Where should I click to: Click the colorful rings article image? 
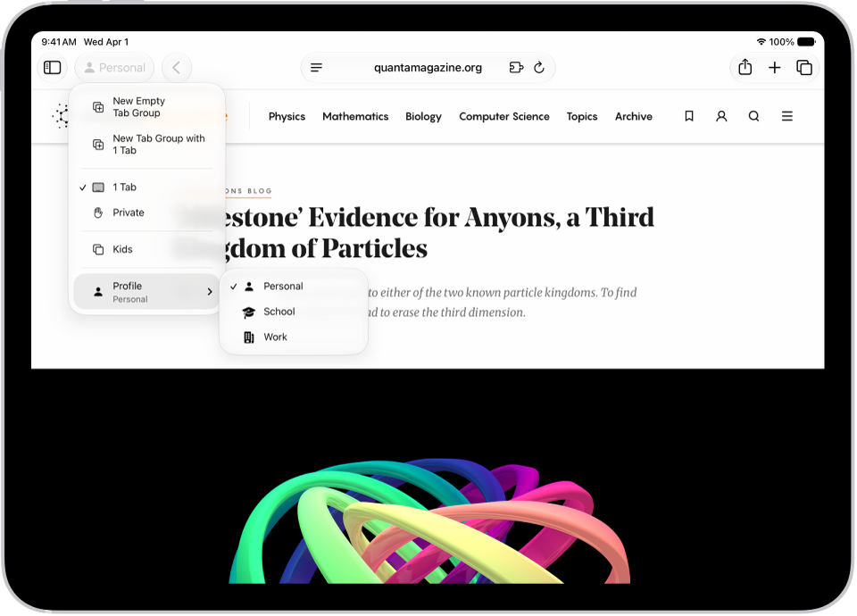429,520
